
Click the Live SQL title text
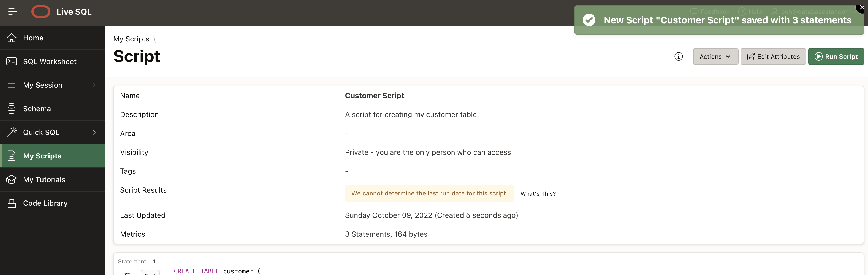point(74,12)
